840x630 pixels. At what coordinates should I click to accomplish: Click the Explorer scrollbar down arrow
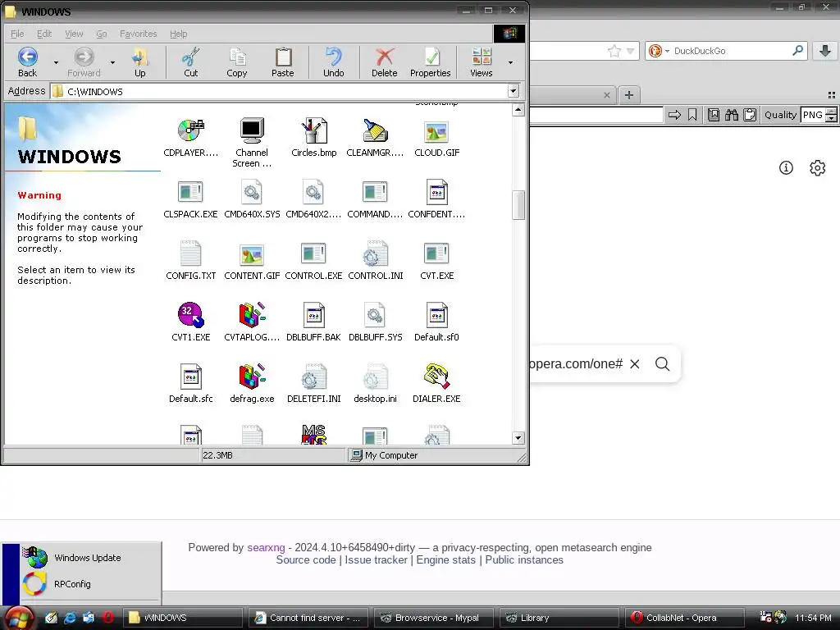518,438
